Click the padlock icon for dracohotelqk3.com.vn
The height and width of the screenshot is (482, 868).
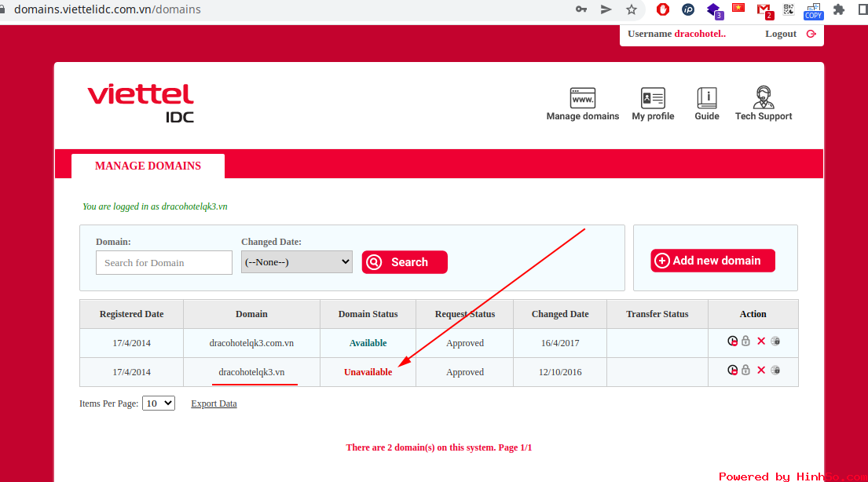pos(745,341)
